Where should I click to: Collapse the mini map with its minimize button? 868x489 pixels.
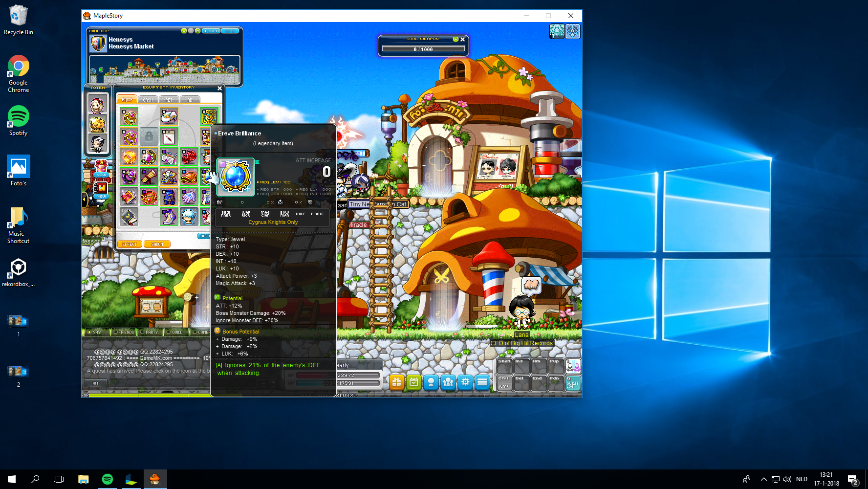184,31
